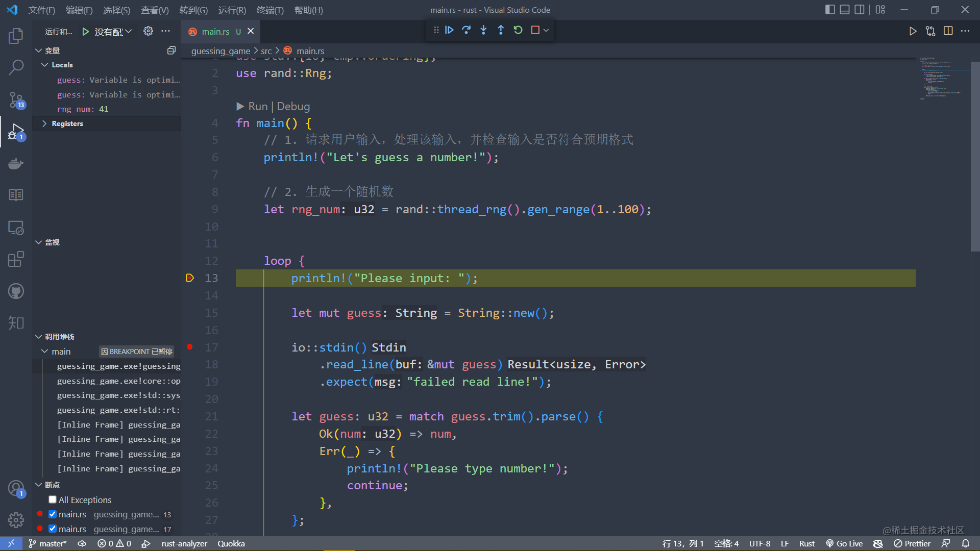Open Source Control showing 13 changes
The image size is (980, 551).
tap(16, 100)
